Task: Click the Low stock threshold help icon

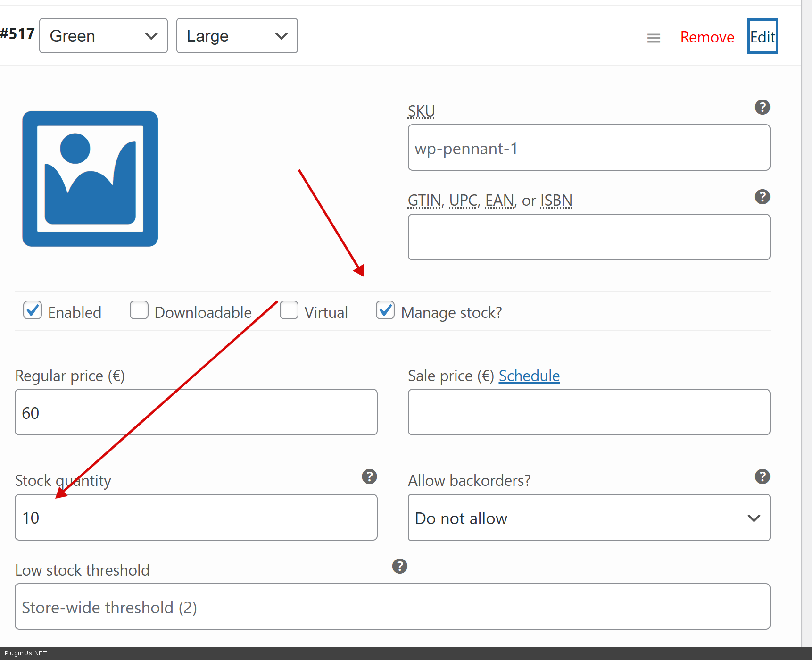Action: pos(399,566)
